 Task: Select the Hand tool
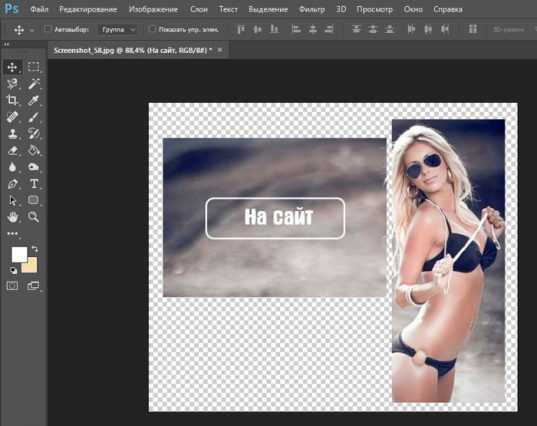(x=13, y=217)
